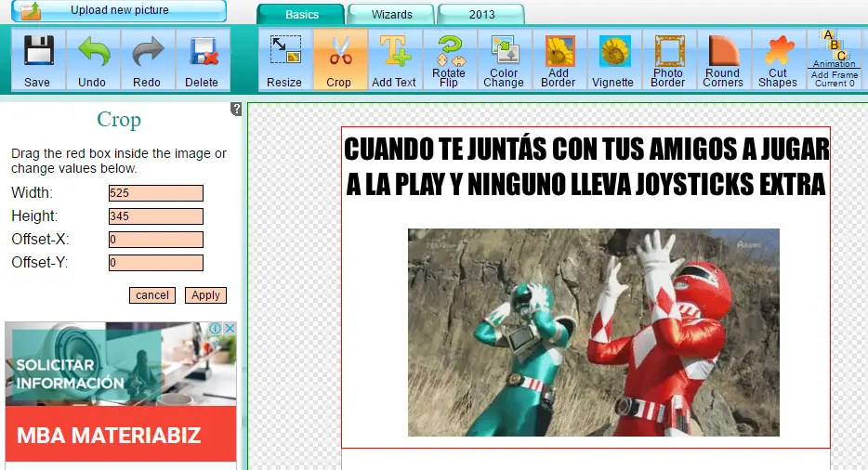Image resolution: width=868 pixels, height=470 pixels.
Task: Switch to the Basics tab
Action: coord(302,14)
